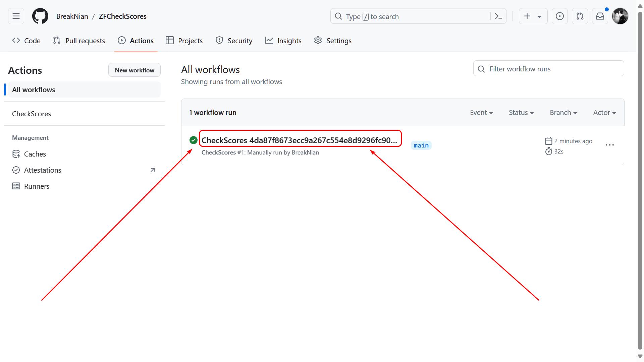Expand the Branch filter dropdown
This screenshot has width=644, height=362.
[563, 113]
